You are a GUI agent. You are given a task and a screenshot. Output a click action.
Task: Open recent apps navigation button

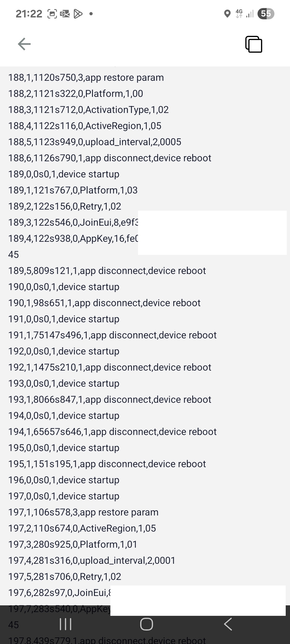[x=66, y=624]
